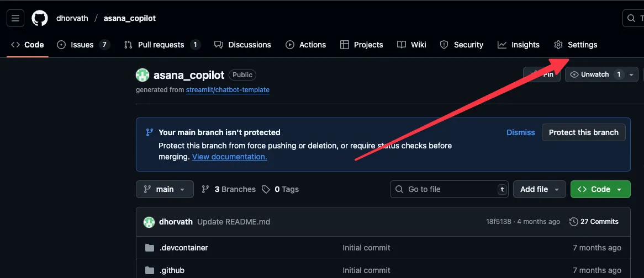Click the branches icon beside 3 Branches
This screenshot has width=644, height=278.
[205, 189]
